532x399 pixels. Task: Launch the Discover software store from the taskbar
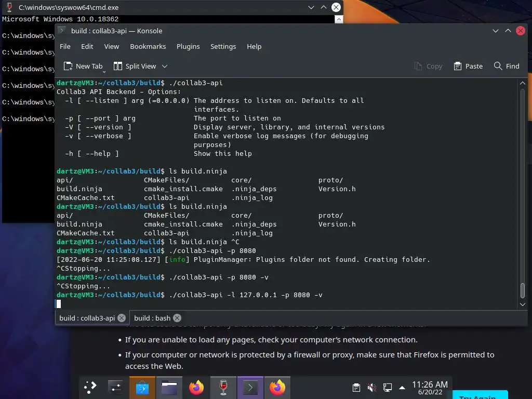pos(142,387)
